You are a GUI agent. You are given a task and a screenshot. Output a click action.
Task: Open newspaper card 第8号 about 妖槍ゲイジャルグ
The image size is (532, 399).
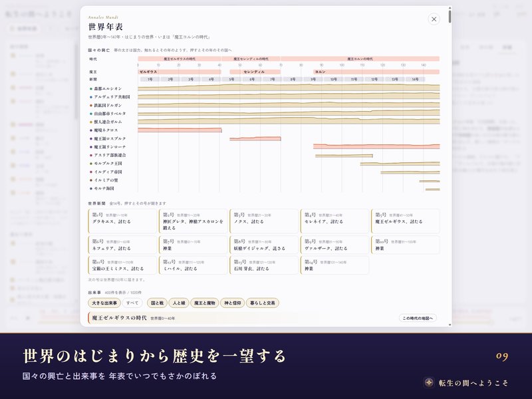point(264,245)
